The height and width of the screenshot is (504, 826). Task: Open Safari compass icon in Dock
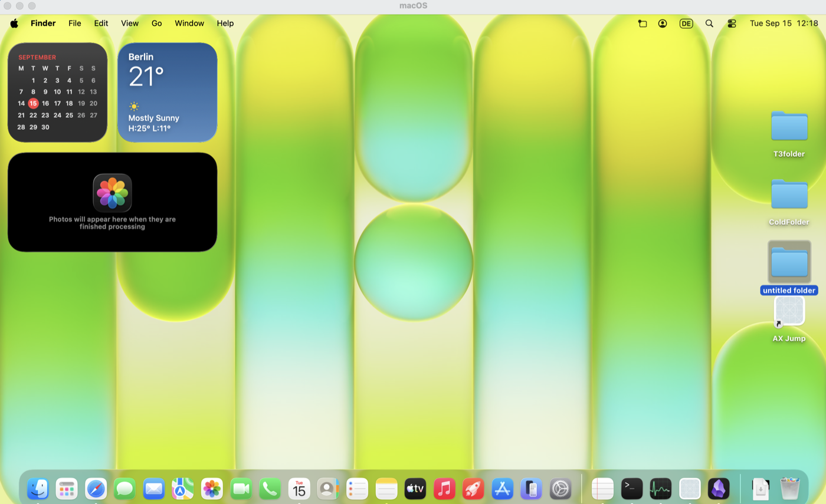[96, 489]
